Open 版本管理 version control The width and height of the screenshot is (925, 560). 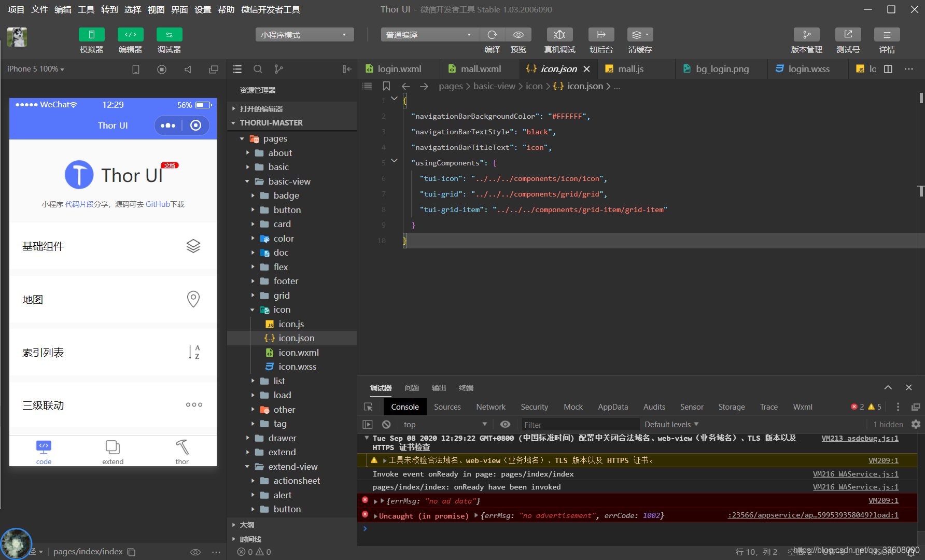coord(806,35)
